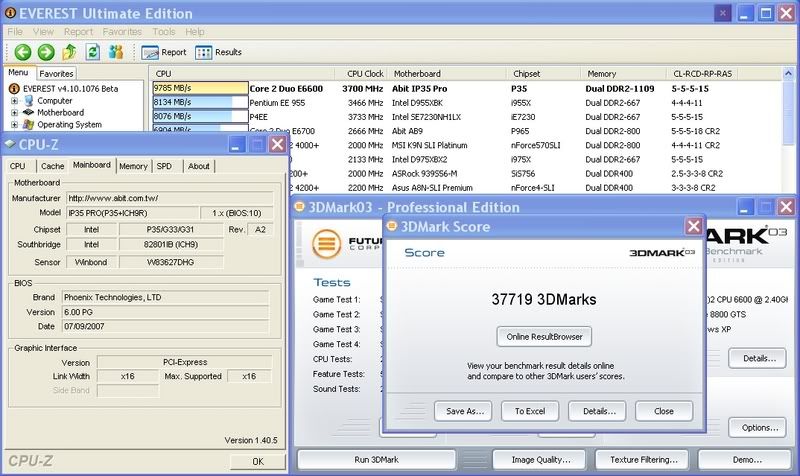
Task: Switch to the CPU tab in CPU-Z
Action: (x=17, y=166)
